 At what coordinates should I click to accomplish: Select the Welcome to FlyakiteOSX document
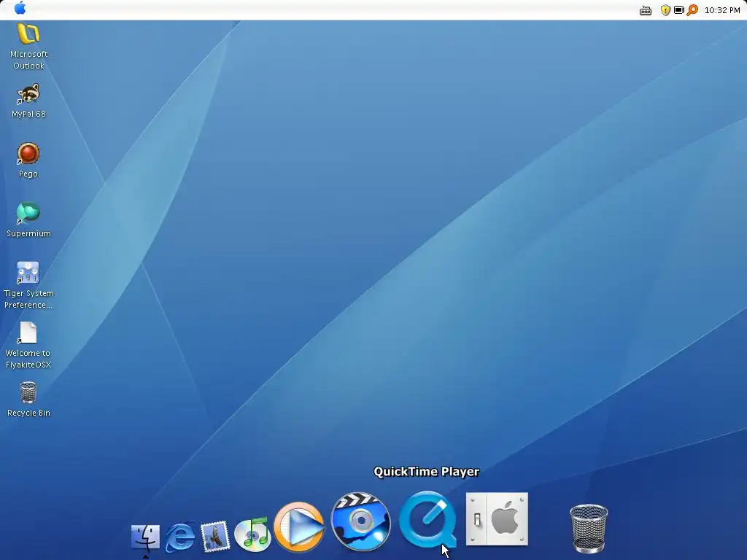28,345
